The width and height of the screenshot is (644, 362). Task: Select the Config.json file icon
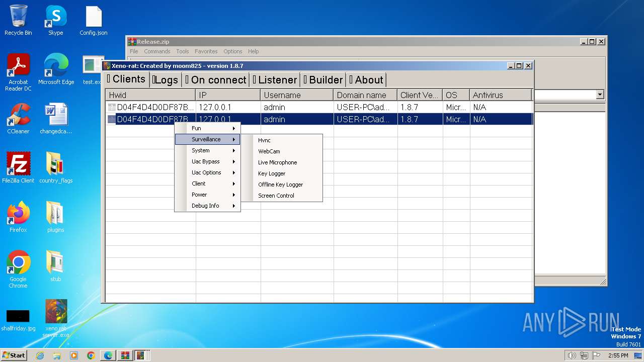[x=94, y=20]
